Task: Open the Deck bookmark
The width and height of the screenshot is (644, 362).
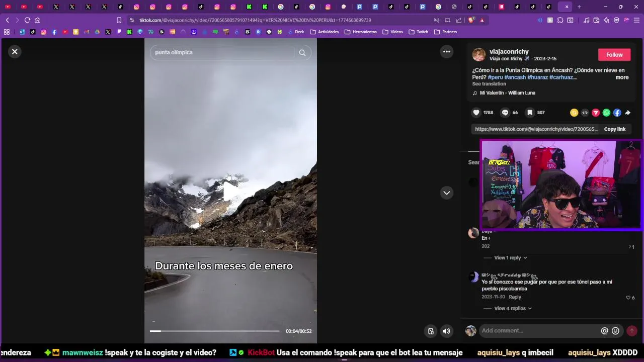Action: point(296,32)
